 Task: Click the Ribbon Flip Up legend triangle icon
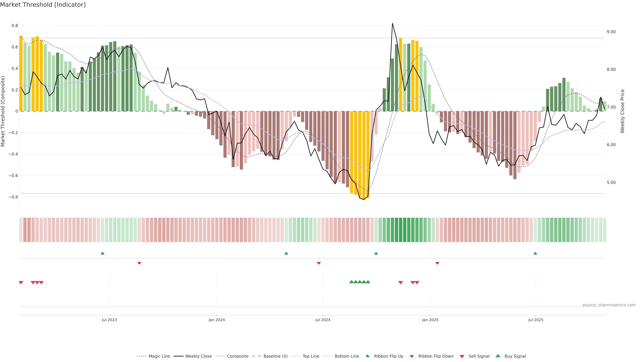[367, 356]
